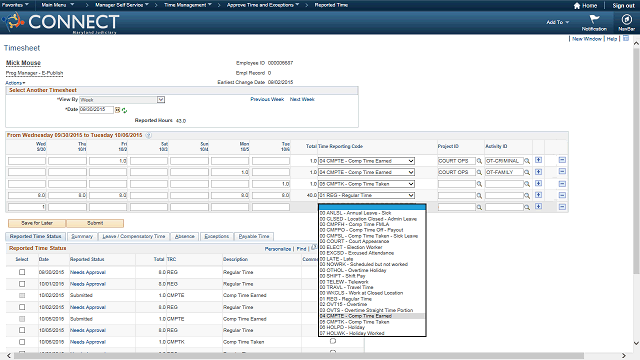Check 10/02/2015 Regular Time row box
This screenshot has width=640, height=360.
22,307
